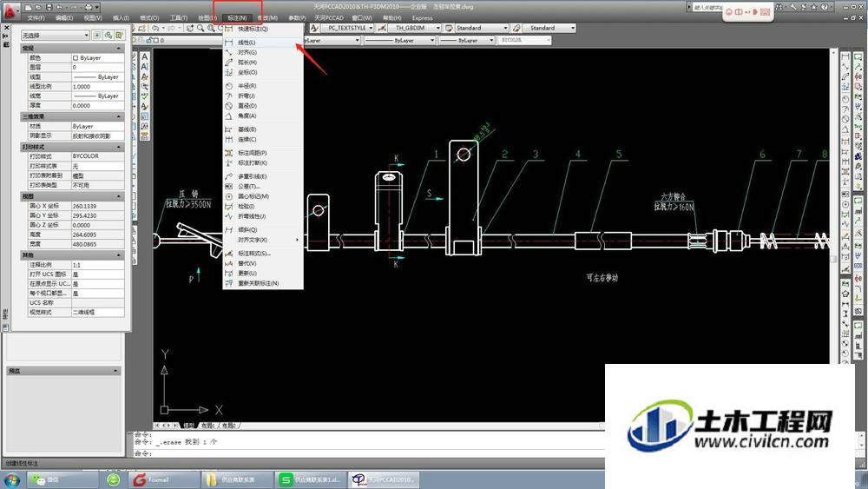Click the text style icon beside PC_TEXTSTYLE
This screenshot has height=489, width=868.
coord(314,28)
